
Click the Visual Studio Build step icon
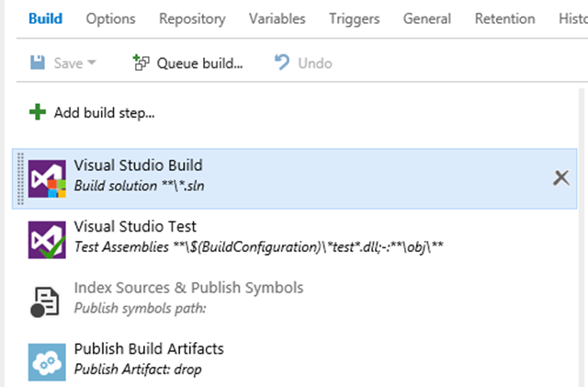[47, 178]
